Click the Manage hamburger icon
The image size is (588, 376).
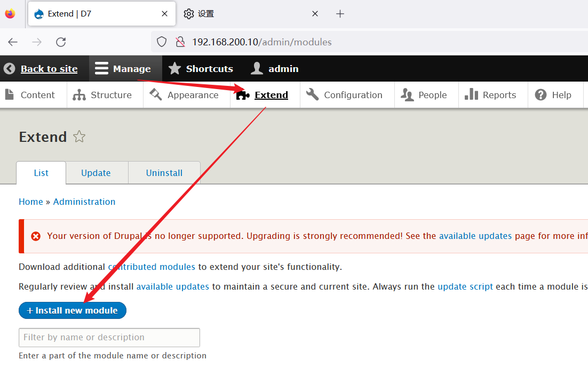point(101,68)
